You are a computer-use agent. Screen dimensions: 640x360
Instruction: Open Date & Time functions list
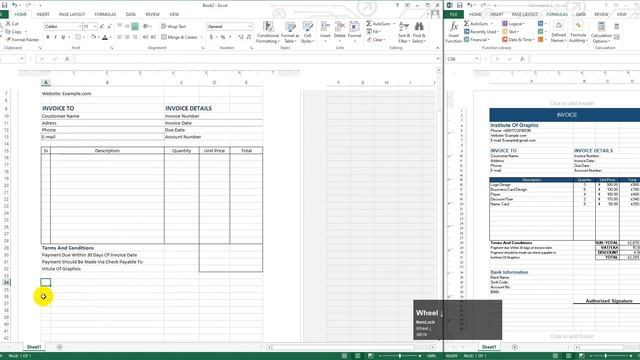(x=518, y=40)
